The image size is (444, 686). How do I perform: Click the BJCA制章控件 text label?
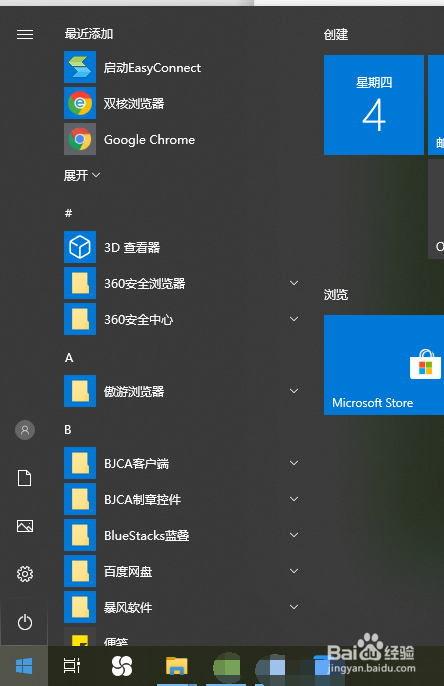(x=142, y=499)
